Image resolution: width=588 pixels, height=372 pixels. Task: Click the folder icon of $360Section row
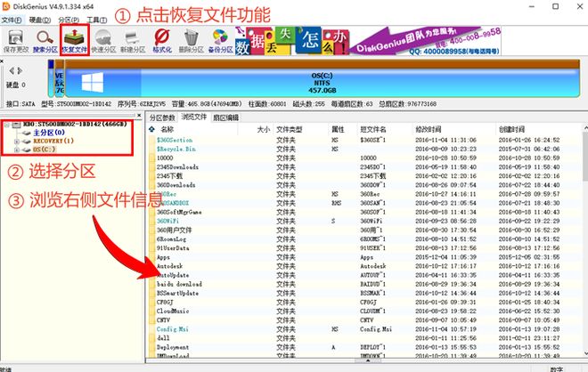(x=151, y=140)
